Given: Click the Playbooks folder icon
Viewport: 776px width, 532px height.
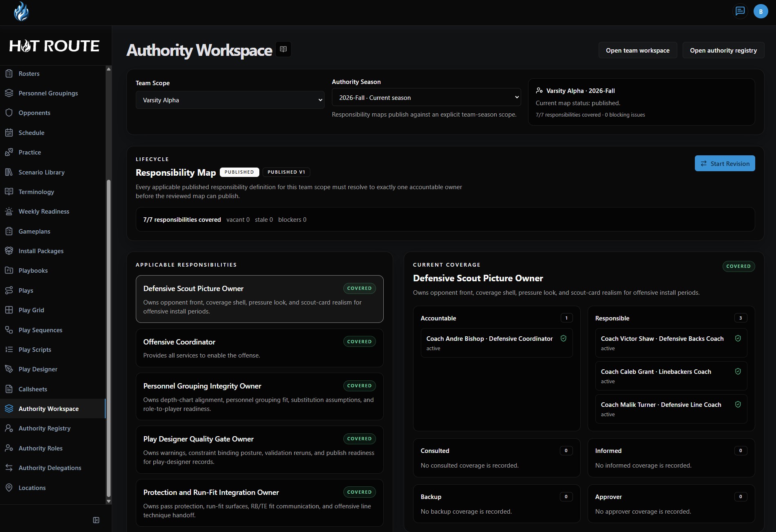Looking at the screenshot, I should [9, 270].
